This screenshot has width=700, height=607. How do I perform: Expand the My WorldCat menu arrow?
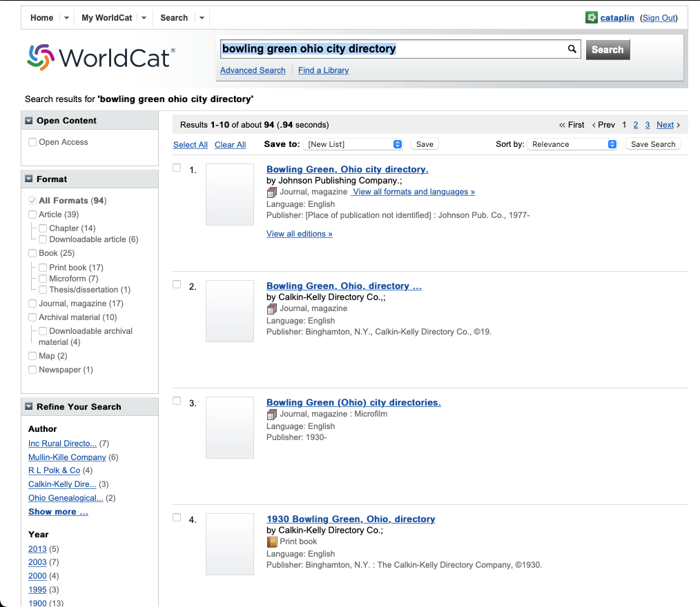[144, 18]
